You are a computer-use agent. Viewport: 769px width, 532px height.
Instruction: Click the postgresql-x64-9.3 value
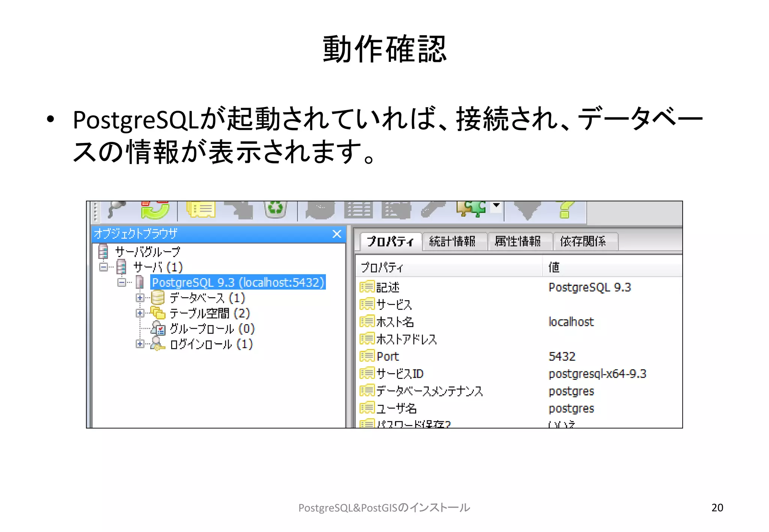coord(597,374)
